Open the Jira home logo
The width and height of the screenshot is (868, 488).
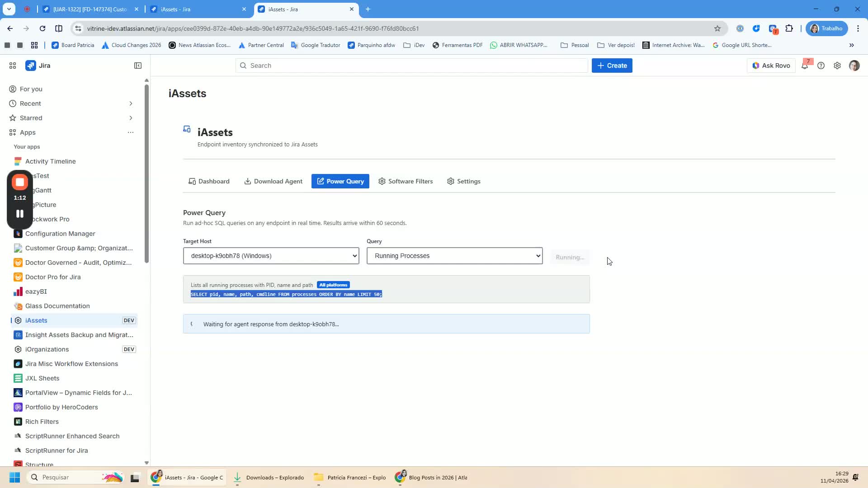(38, 66)
